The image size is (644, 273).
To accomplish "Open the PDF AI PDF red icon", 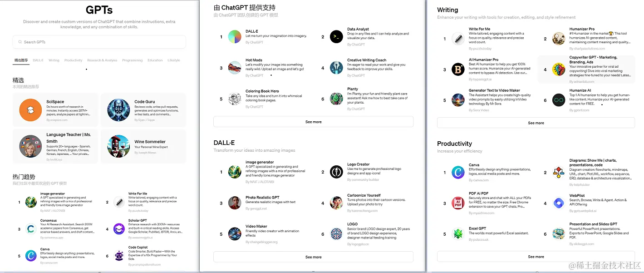I will coord(458,203).
